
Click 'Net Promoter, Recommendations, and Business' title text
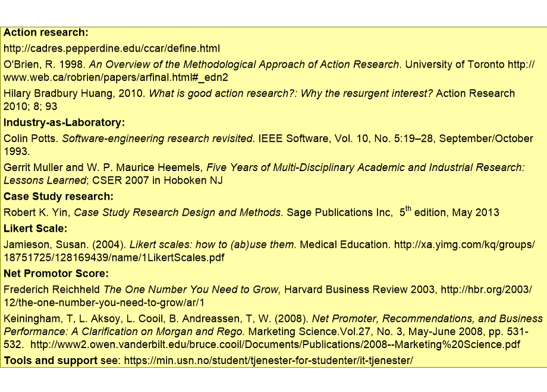[427, 318]
